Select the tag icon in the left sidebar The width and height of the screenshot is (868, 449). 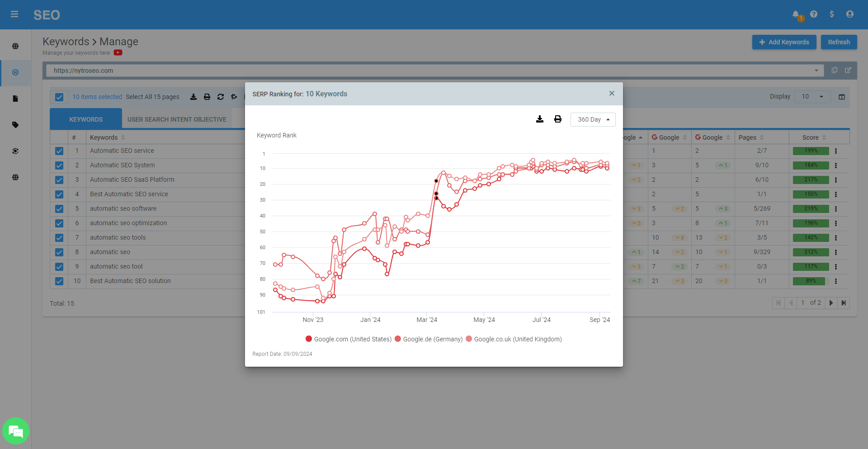(15, 125)
